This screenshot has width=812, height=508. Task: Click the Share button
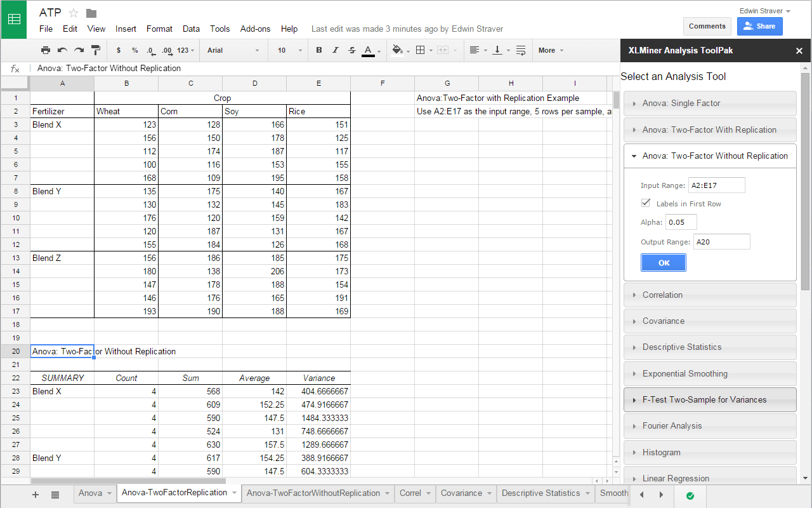[x=759, y=26]
